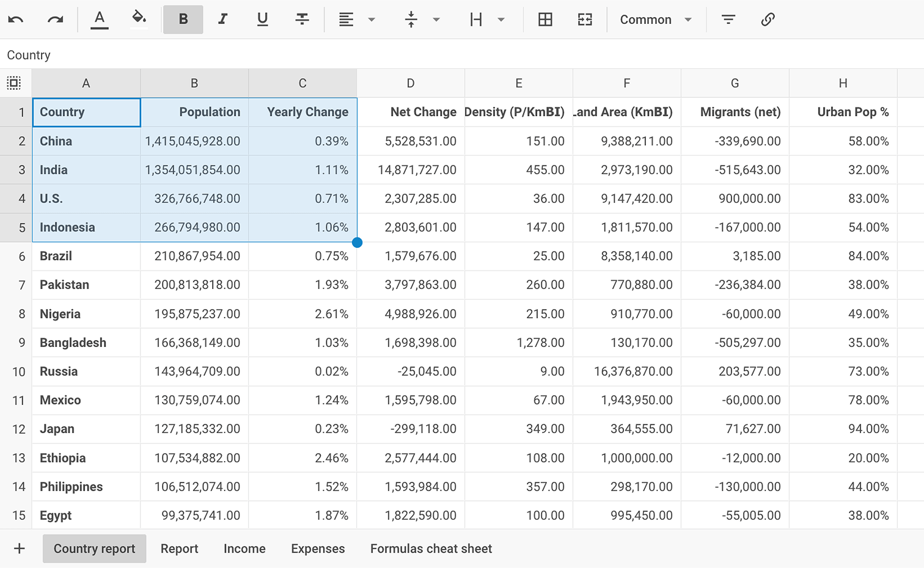Open the Common number format dropdown
This screenshot has height=568, width=924.
656,20
